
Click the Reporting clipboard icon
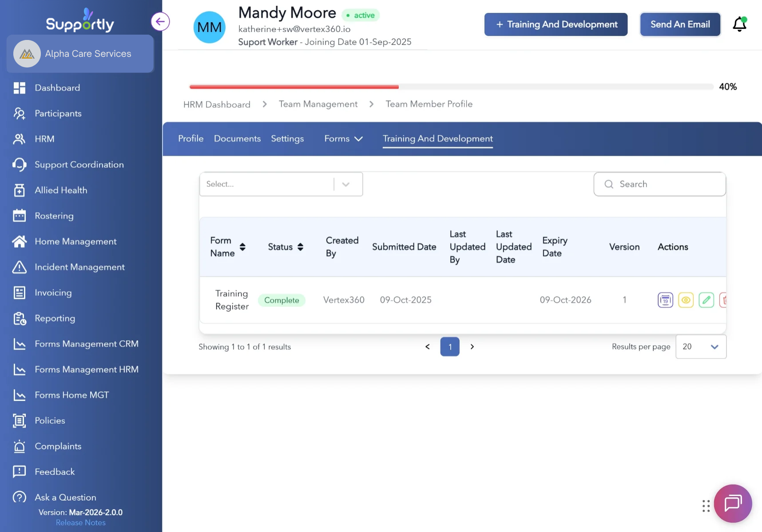click(x=20, y=318)
